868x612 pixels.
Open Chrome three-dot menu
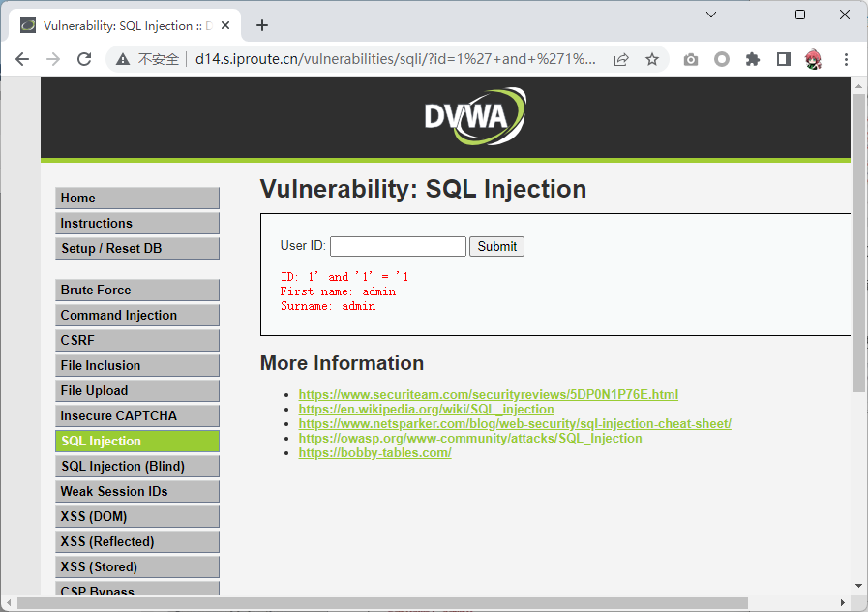click(846, 59)
